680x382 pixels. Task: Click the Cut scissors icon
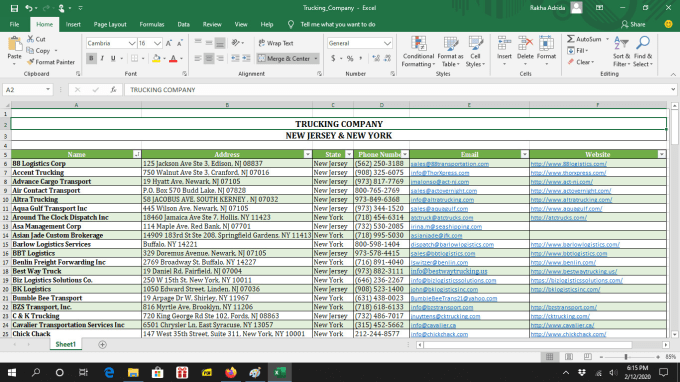pos(30,39)
